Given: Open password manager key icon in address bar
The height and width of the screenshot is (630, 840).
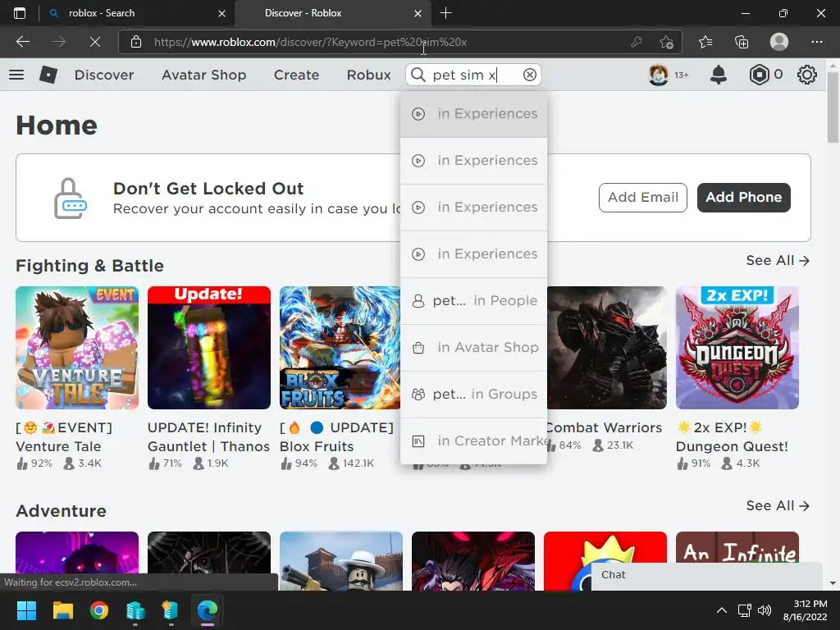Looking at the screenshot, I should tap(637, 42).
